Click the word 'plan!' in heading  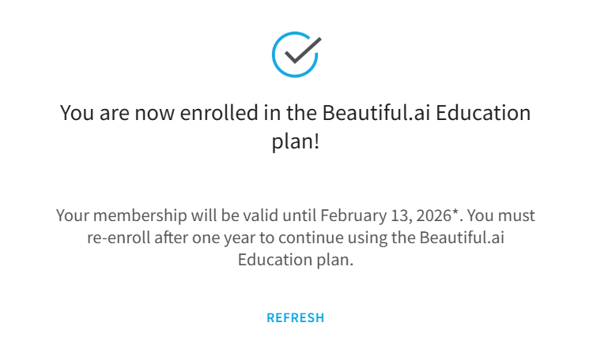click(295, 142)
